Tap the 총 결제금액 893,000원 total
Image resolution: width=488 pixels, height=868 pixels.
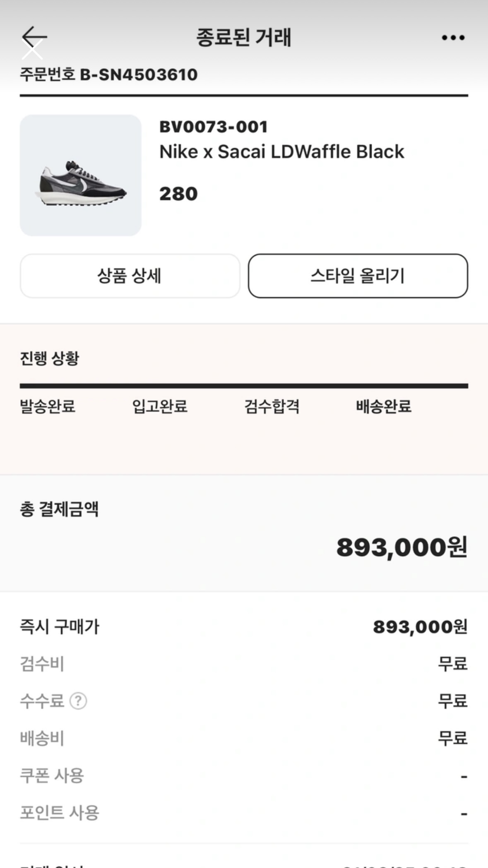(401, 547)
